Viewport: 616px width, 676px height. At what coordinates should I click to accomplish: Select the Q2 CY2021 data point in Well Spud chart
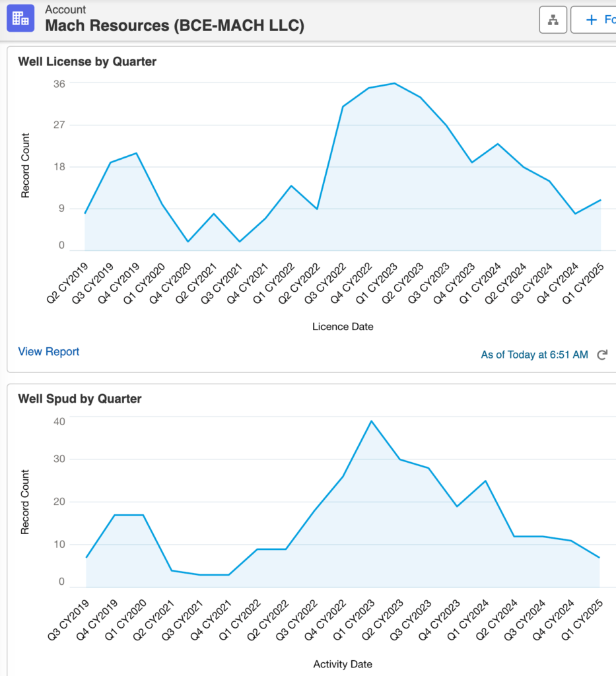[172, 570]
